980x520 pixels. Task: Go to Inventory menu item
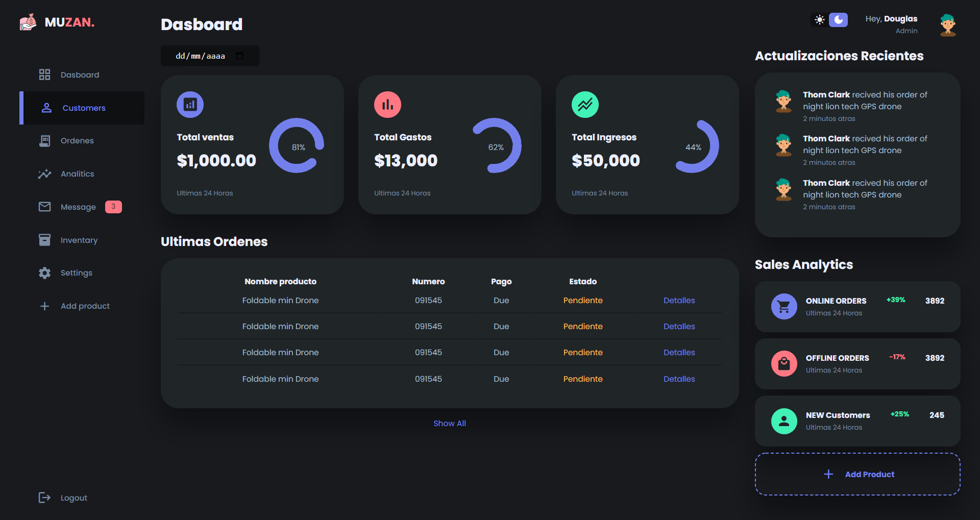pyautogui.click(x=82, y=240)
